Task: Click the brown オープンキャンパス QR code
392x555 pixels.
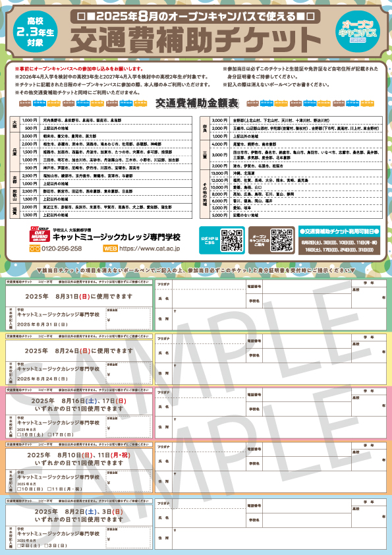Action: click(281, 241)
